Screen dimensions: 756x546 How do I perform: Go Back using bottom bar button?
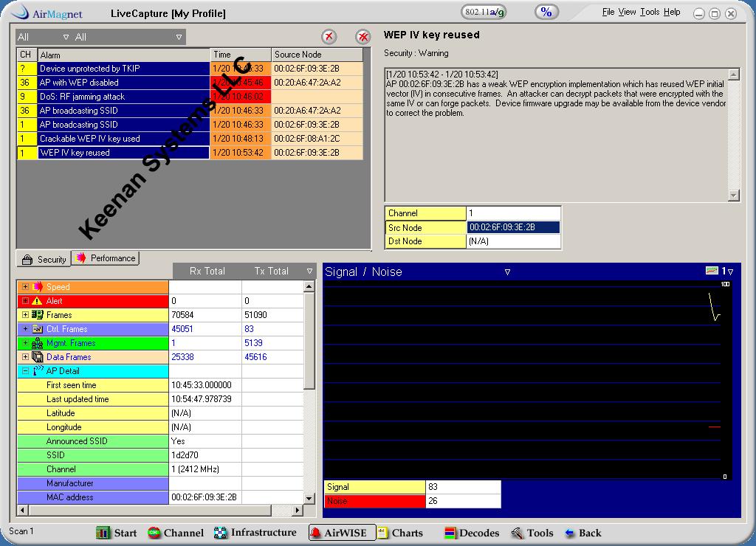[583, 533]
